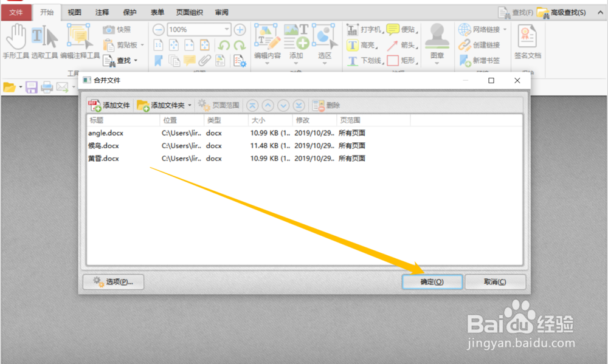Click the email envelope icon in quick toolbar
This screenshot has height=364, width=608.
point(62,87)
